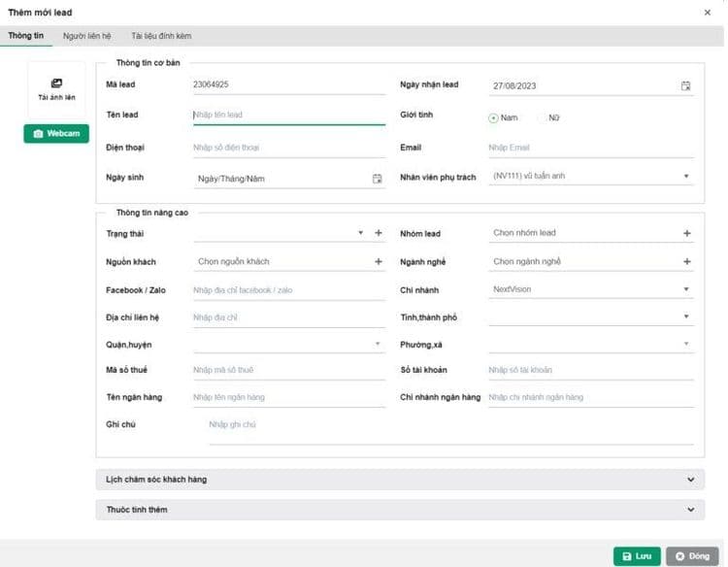Click the Tên lead input field

pos(288,115)
